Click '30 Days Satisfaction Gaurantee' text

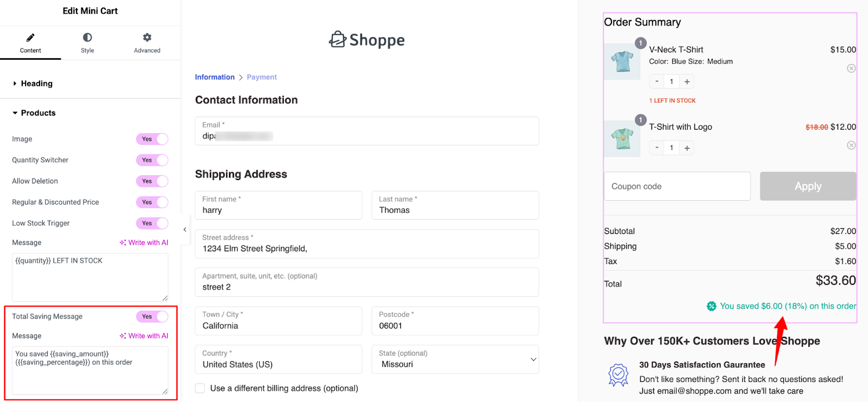pos(702,365)
